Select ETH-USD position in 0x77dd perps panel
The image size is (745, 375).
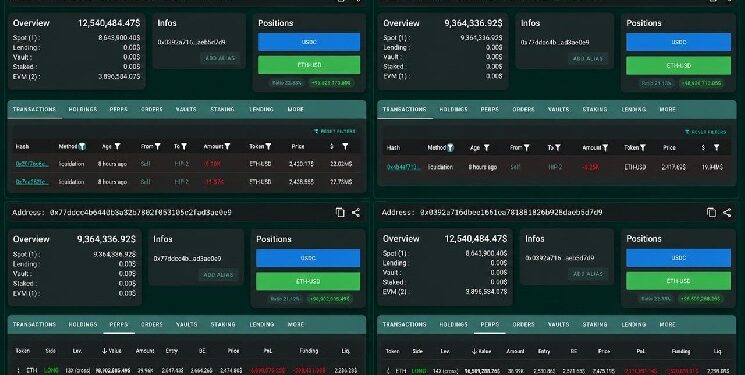point(308,281)
